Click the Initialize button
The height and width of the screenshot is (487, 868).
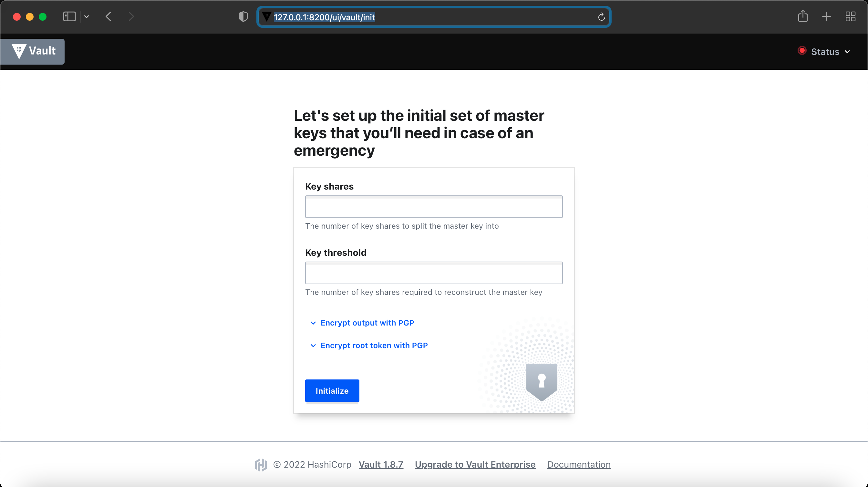332,391
